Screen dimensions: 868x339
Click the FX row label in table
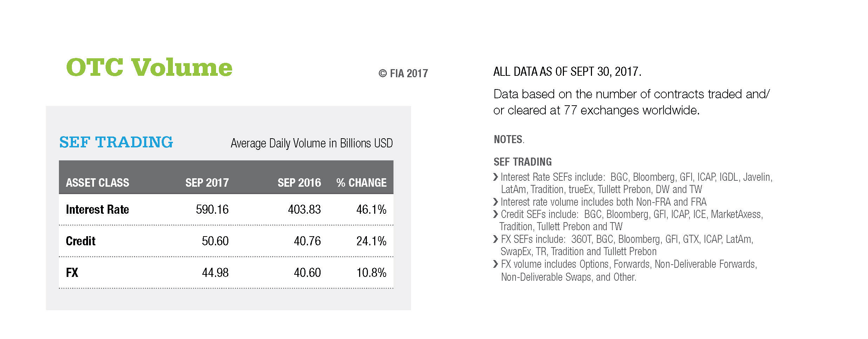tap(72, 273)
